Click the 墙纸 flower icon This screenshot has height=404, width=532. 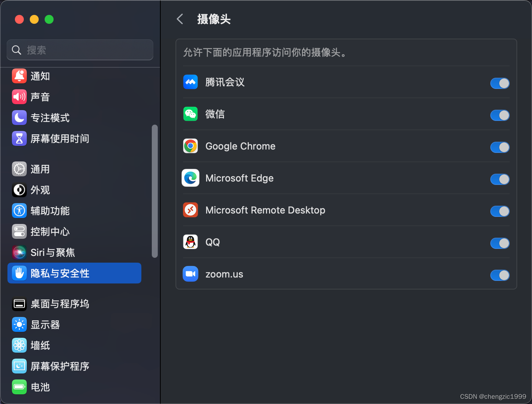pos(19,345)
